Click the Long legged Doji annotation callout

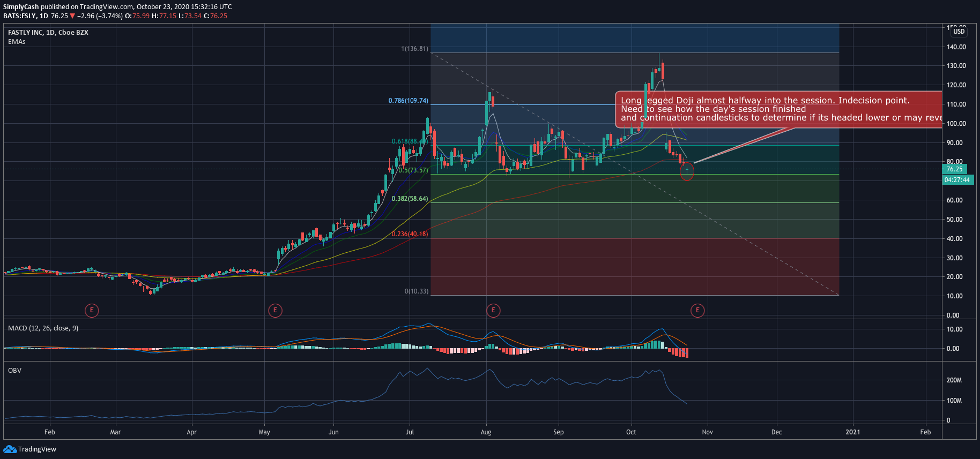click(778, 109)
